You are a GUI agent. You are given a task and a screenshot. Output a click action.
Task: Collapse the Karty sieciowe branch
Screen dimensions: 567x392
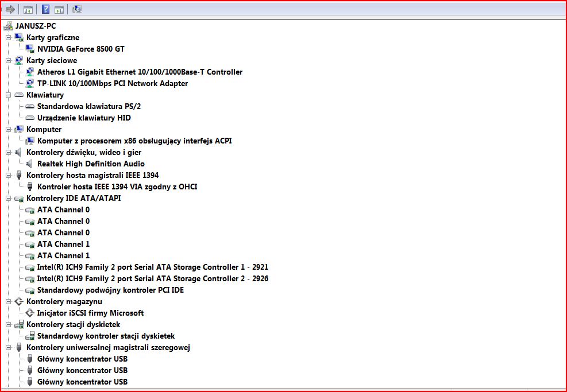pos(8,61)
